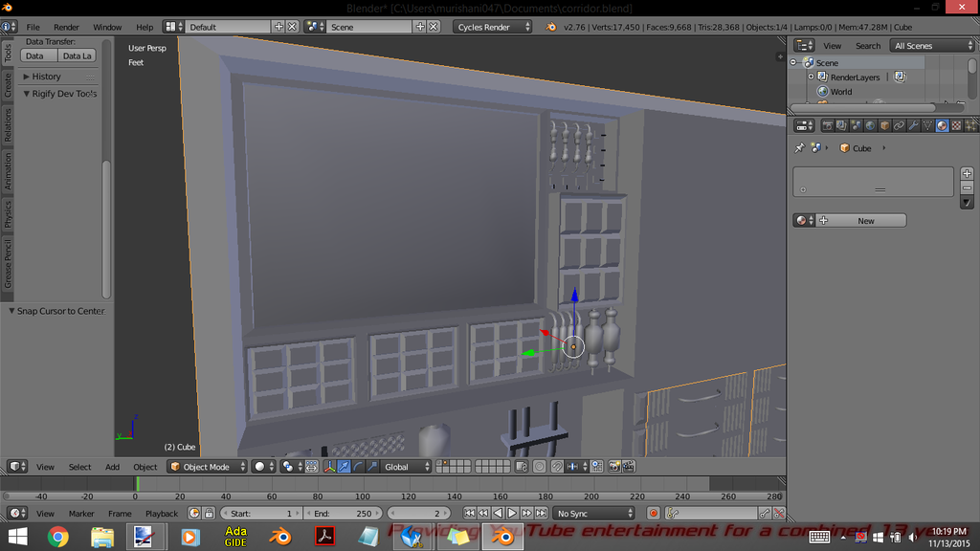Click the RenderLayers data icon in outliner
Screen dimensions: 980x551
pos(900,77)
